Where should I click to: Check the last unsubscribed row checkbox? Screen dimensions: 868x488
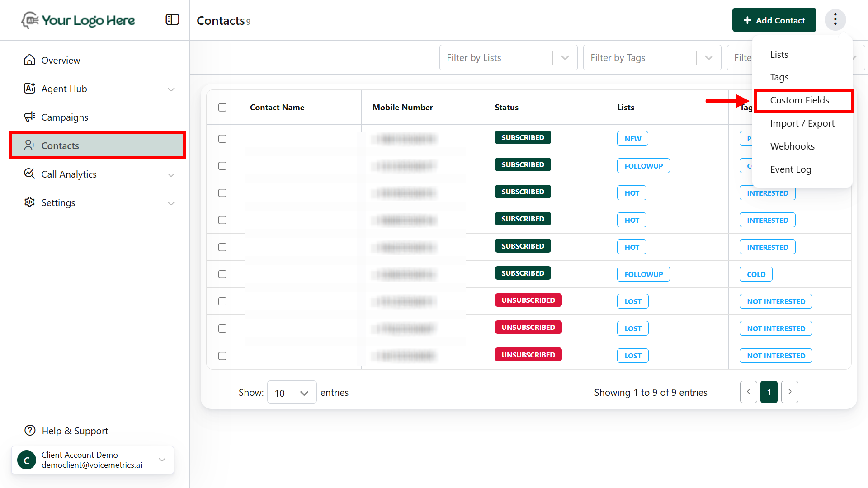(x=222, y=356)
